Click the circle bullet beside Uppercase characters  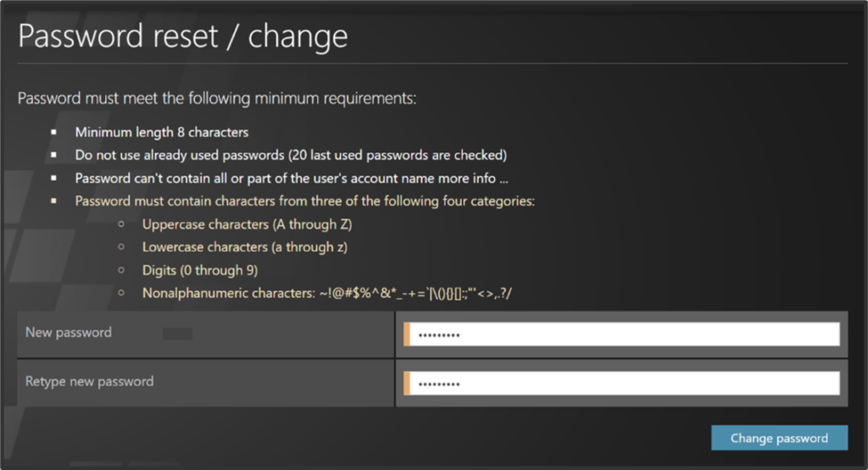click(121, 224)
